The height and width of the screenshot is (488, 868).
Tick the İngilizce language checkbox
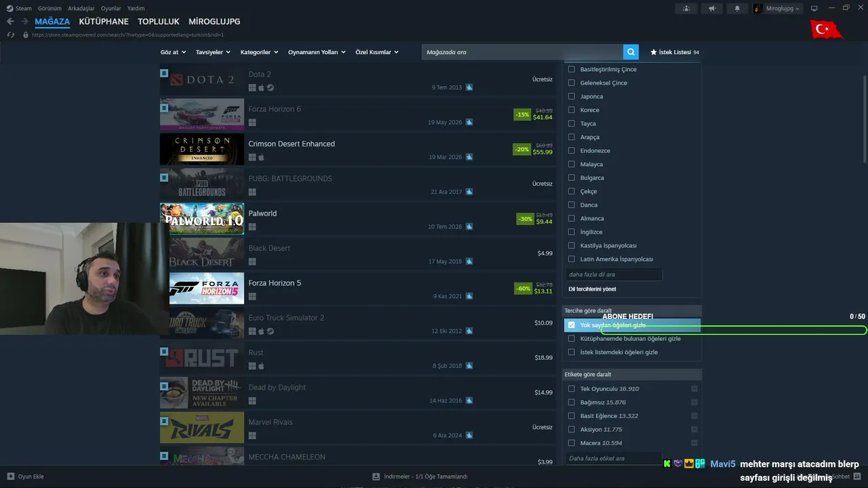571,232
